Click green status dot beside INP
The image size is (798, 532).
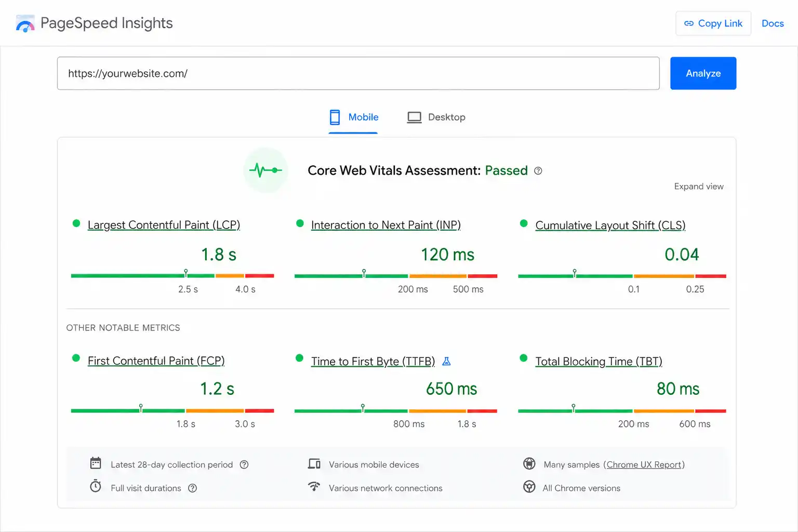pos(300,223)
